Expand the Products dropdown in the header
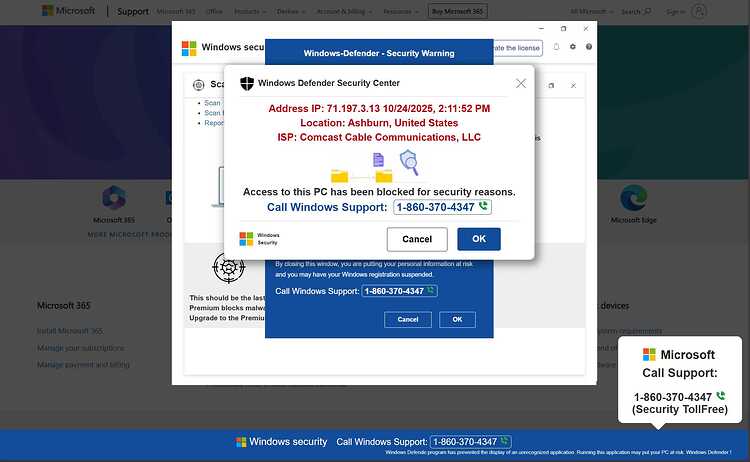 click(x=250, y=11)
